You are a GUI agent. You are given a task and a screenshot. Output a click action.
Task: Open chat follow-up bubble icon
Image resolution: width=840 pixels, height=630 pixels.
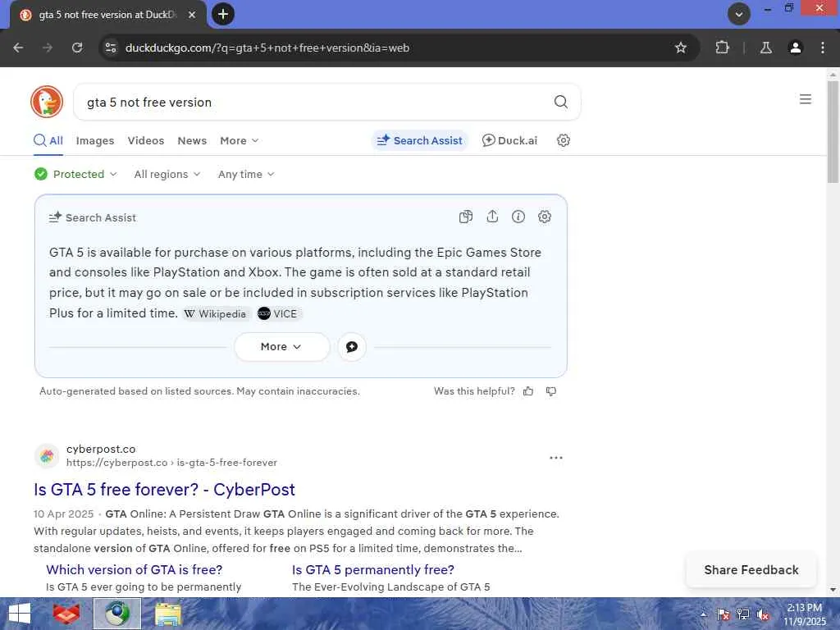[351, 347]
